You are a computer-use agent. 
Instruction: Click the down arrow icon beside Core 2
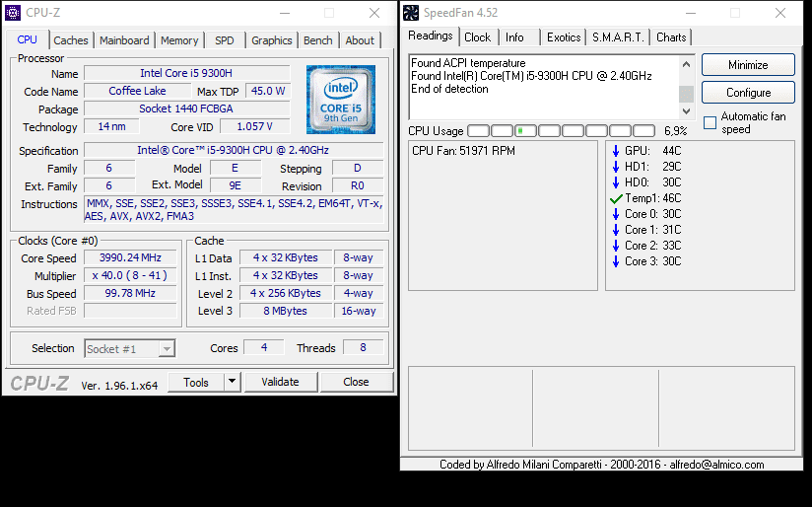pos(616,246)
